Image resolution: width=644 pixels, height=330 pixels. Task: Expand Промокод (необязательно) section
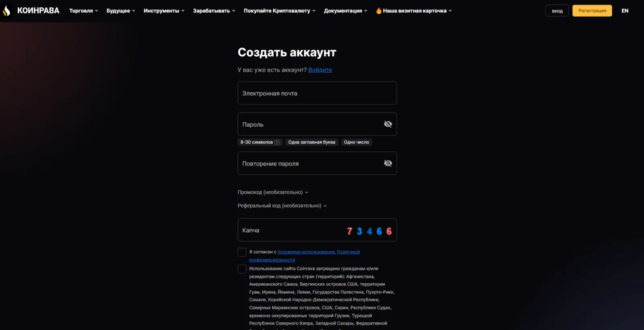point(273,192)
